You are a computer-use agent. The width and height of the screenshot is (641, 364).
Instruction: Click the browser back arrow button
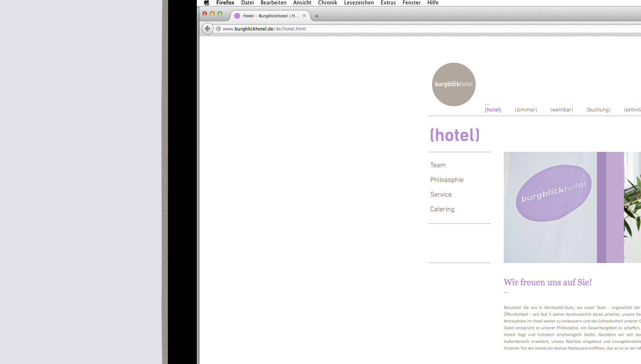207,29
